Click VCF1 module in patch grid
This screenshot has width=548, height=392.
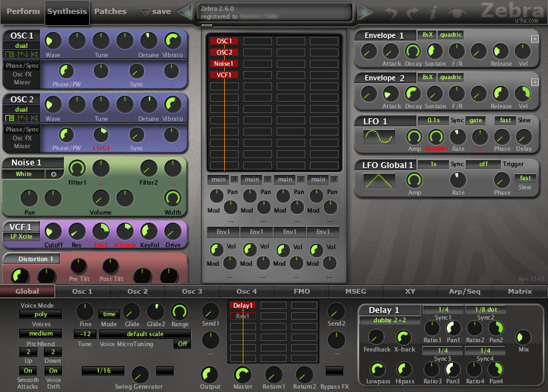[223, 74]
